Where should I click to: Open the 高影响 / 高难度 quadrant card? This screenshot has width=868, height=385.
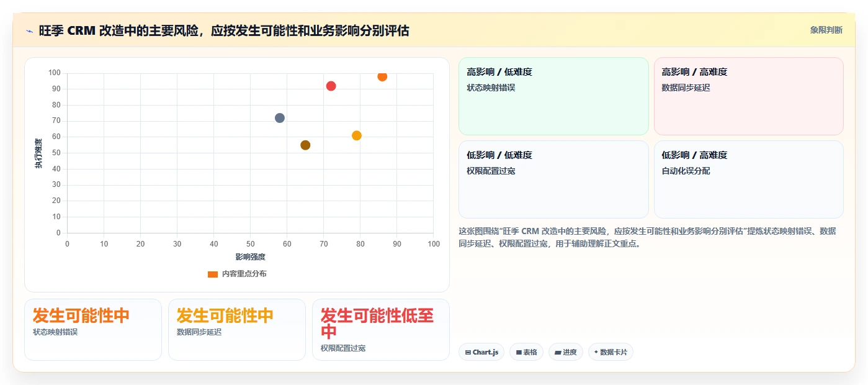coord(748,96)
